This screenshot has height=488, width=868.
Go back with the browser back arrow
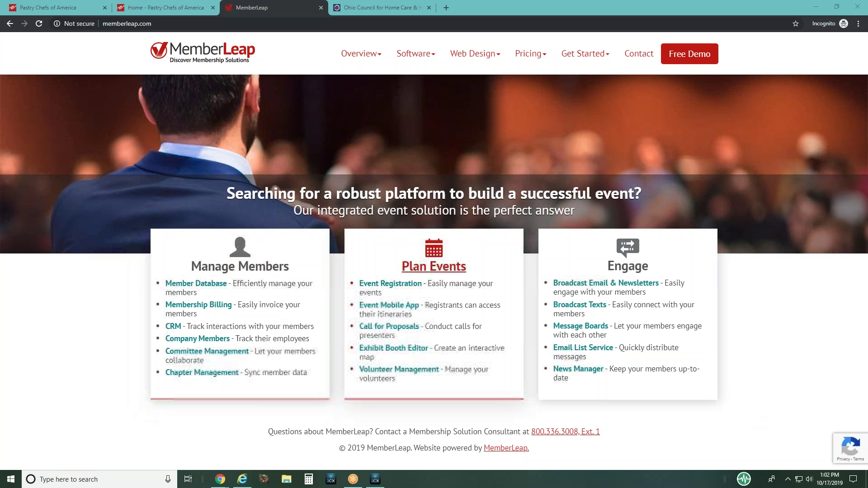(x=10, y=23)
